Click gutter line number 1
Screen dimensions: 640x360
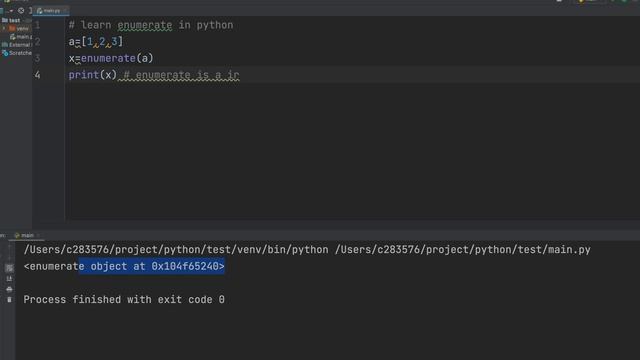[38, 25]
